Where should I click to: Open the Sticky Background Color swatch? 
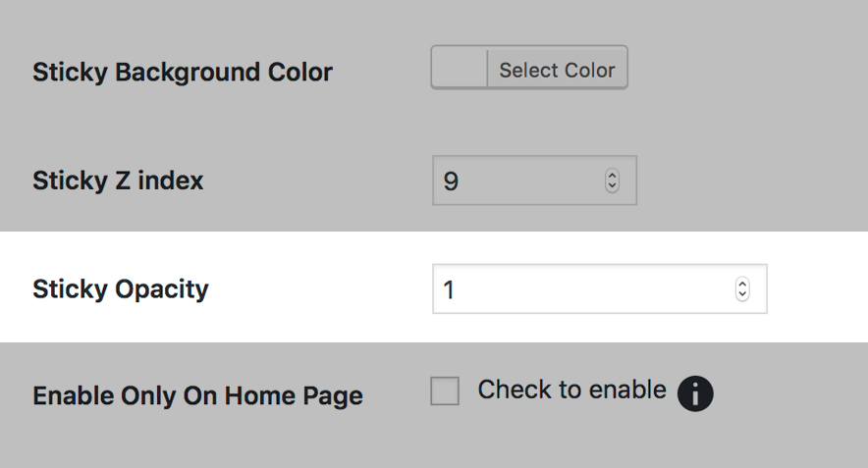click(x=460, y=71)
